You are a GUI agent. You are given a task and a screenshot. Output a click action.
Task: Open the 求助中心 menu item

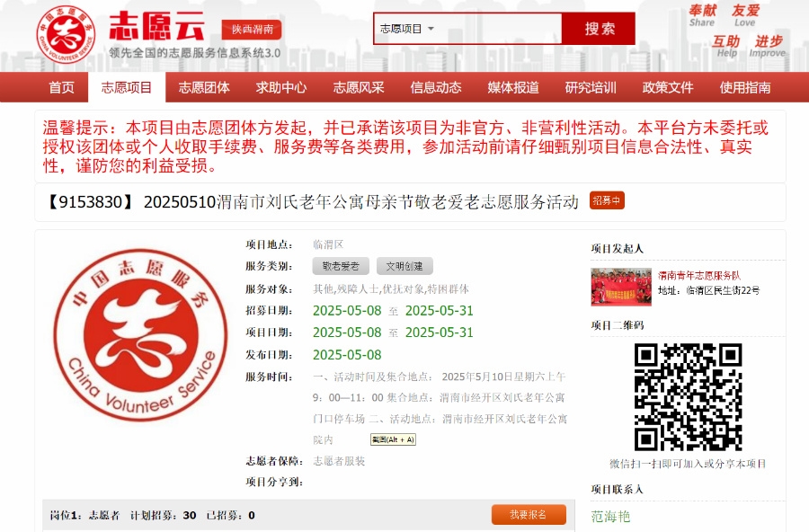[281, 87]
